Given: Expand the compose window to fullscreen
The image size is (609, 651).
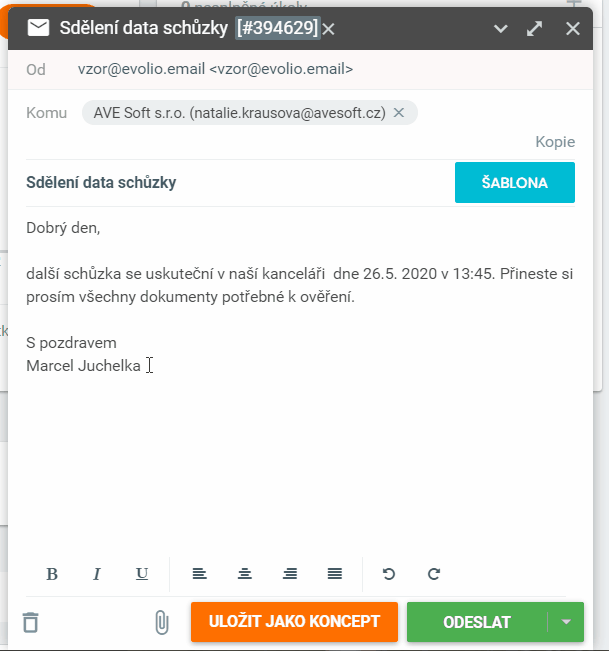Looking at the screenshot, I should [535, 29].
